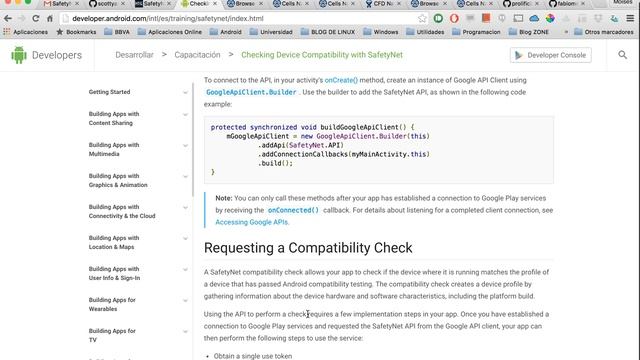Go to the Capacitación breadcrumb

tap(197, 55)
